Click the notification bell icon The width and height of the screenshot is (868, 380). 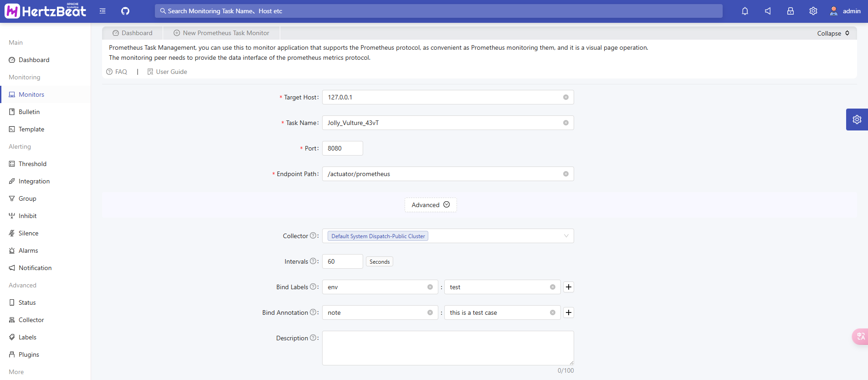(x=745, y=11)
